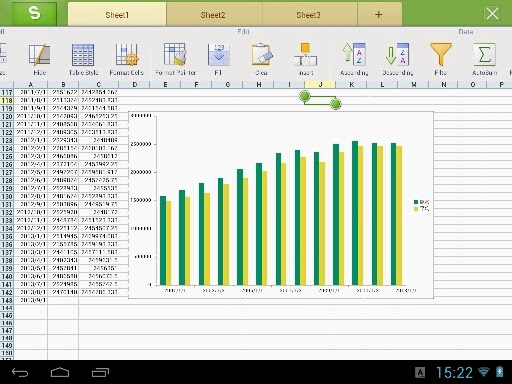Click the Fill tool icon
The image size is (512, 384).
click(218, 54)
